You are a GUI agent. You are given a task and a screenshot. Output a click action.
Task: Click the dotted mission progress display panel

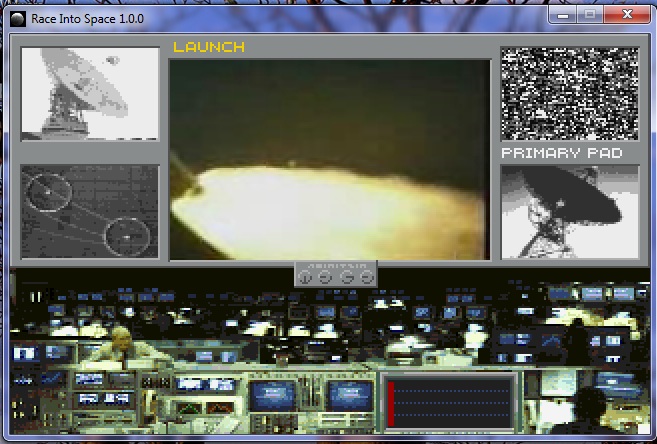(x=449, y=403)
